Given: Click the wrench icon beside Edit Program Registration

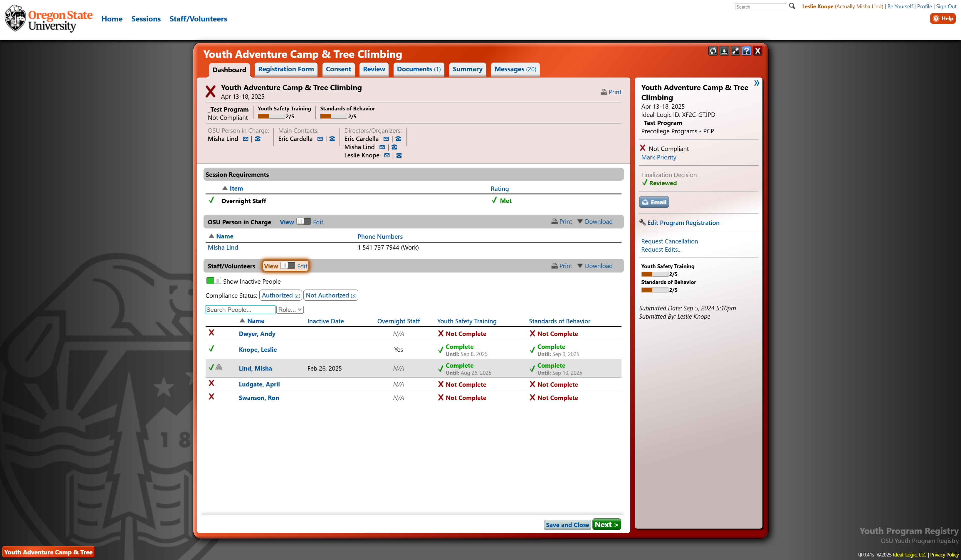Looking at the screenshot, I should click(643, 222).
